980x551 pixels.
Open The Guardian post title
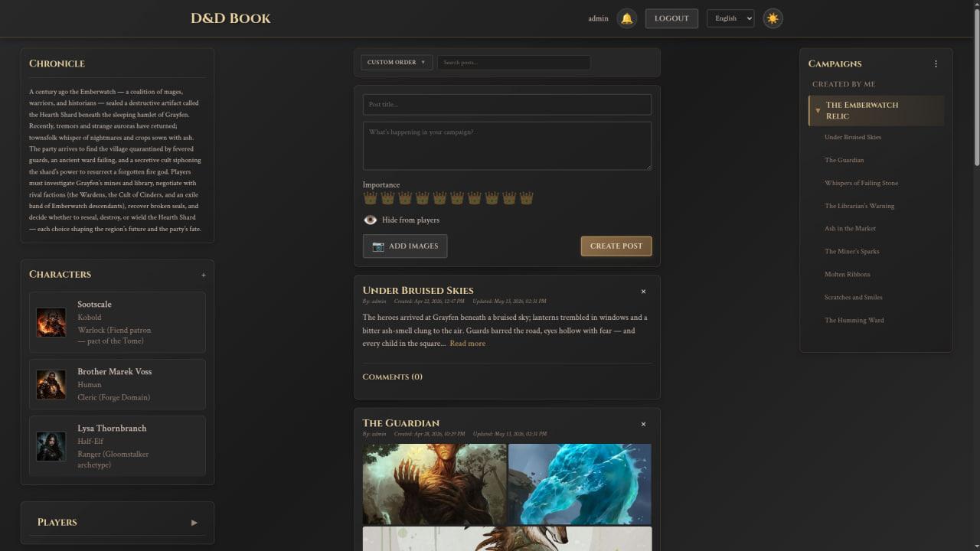(401, 422)
